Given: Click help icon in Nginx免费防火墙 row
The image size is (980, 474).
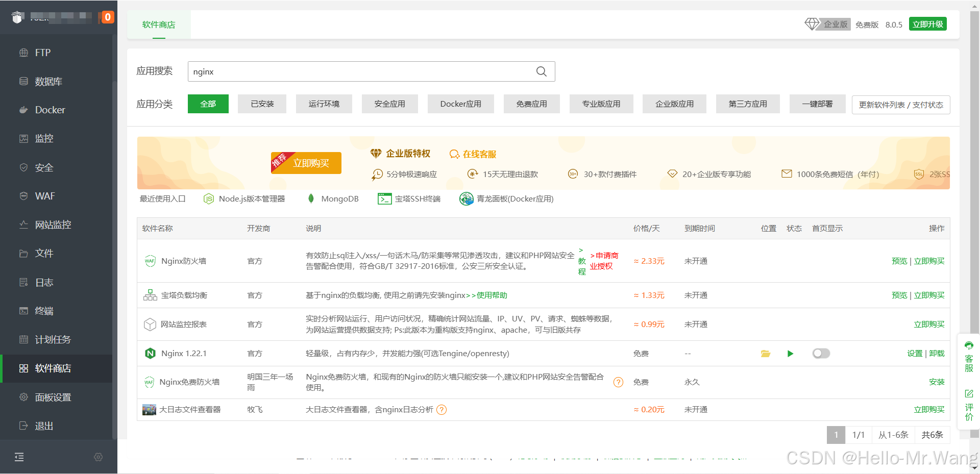Looking at the screenshot, I should pyautogui.click(x=618, y=382).
